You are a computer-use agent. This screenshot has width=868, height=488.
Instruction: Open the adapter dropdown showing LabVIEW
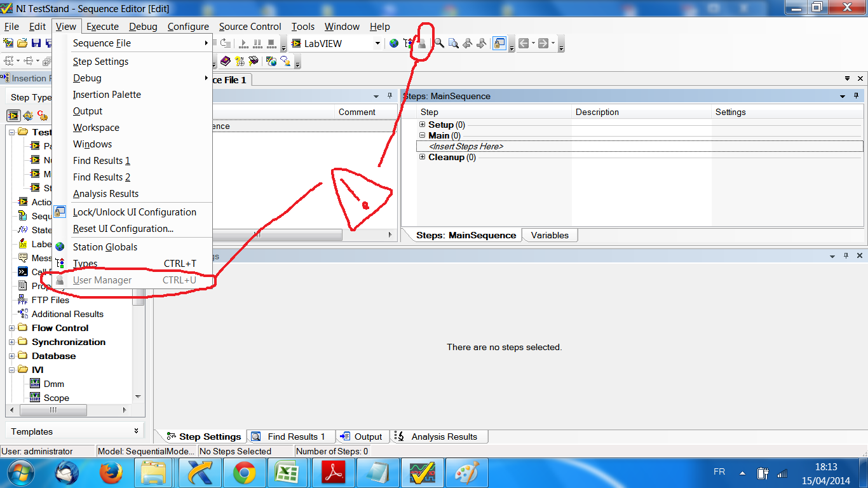pyautogui.click(x=377, y=43)
